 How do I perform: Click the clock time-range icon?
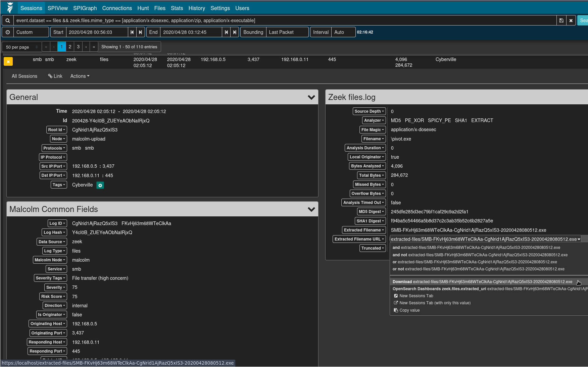coord(8,32)
